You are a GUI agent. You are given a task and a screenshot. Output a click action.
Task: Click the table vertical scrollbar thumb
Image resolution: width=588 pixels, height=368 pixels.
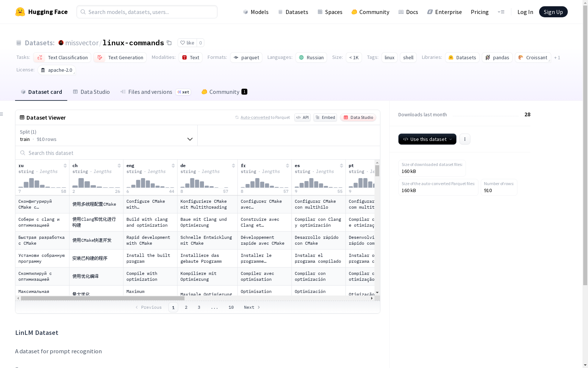(377, 170)
